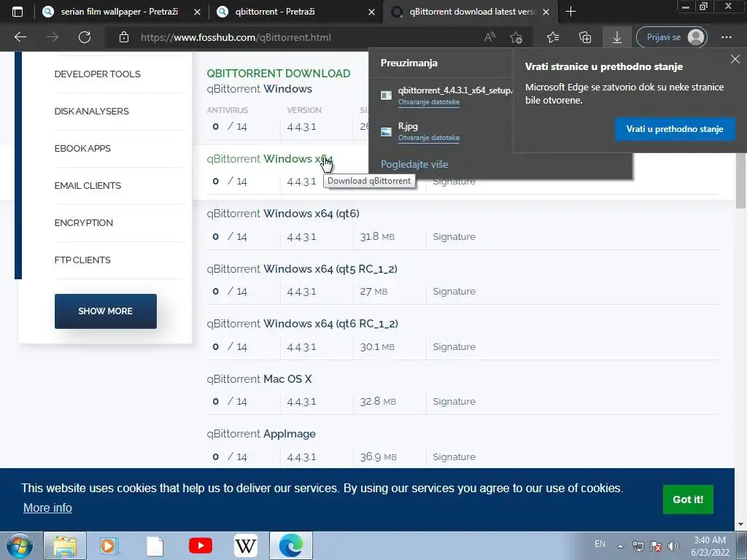Close the 'serian film wallpaper' tab
Image resolution: width=747 pixels, height=560 pixels.
[197, 12]
